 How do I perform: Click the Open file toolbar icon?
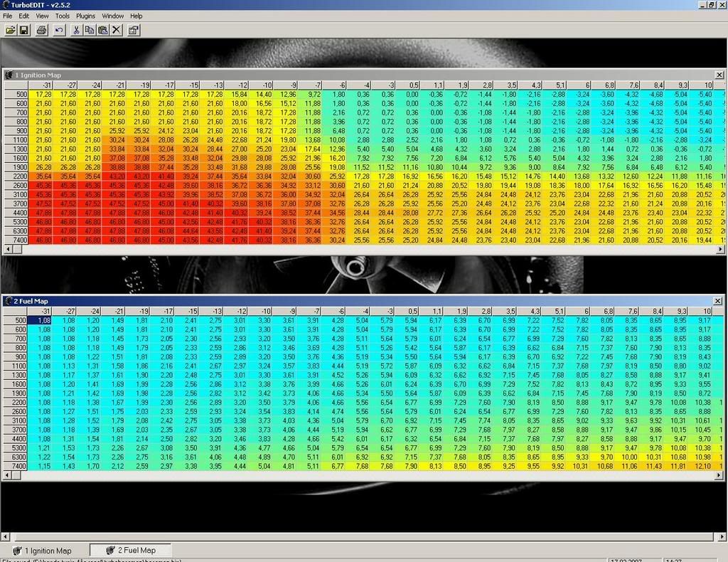click(11, 30)
